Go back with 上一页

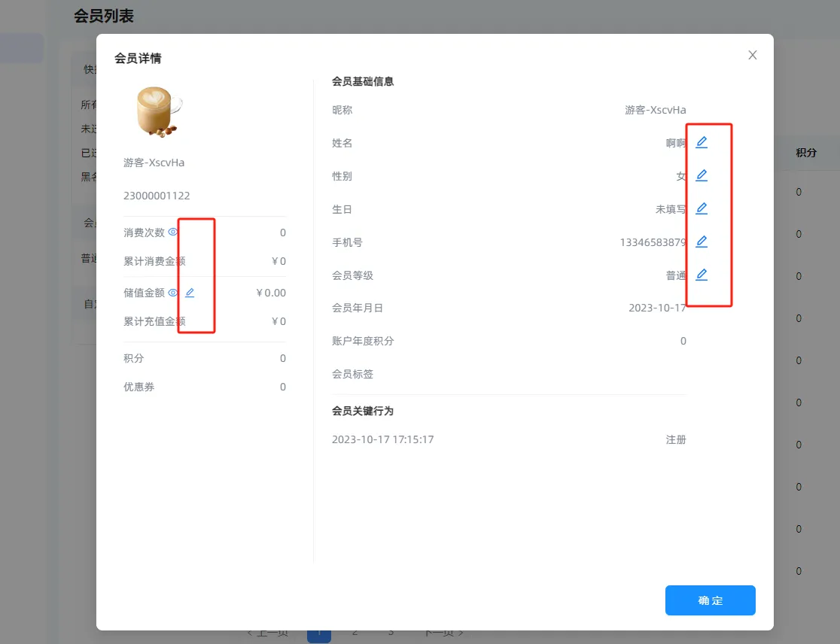(267, 633)
